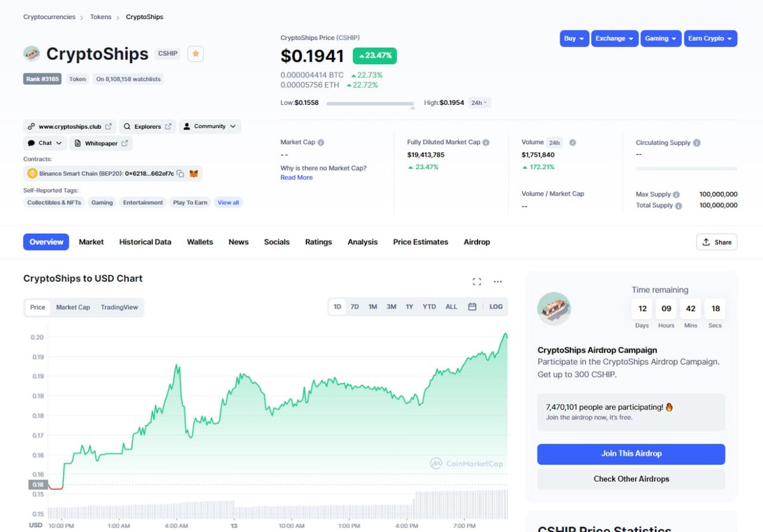Open the Airdrop tab
The image size is (763, 532).
pyautogui.click(x=477, y=242)
